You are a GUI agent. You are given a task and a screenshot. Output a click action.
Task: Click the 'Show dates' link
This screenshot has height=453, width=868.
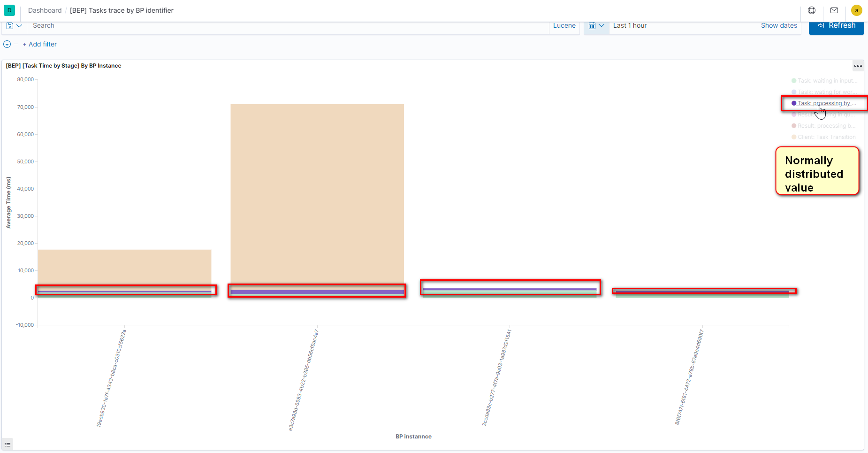(x=779, y=26)
